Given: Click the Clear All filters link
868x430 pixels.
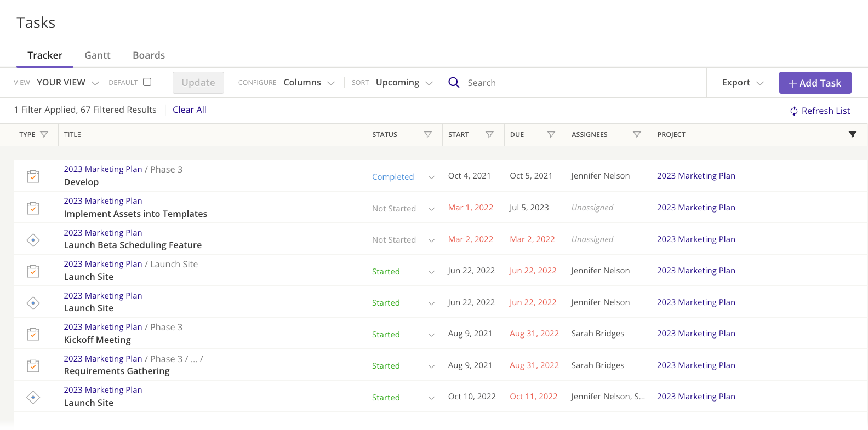Looking at the screenshot, I should (x=189, y=110).
